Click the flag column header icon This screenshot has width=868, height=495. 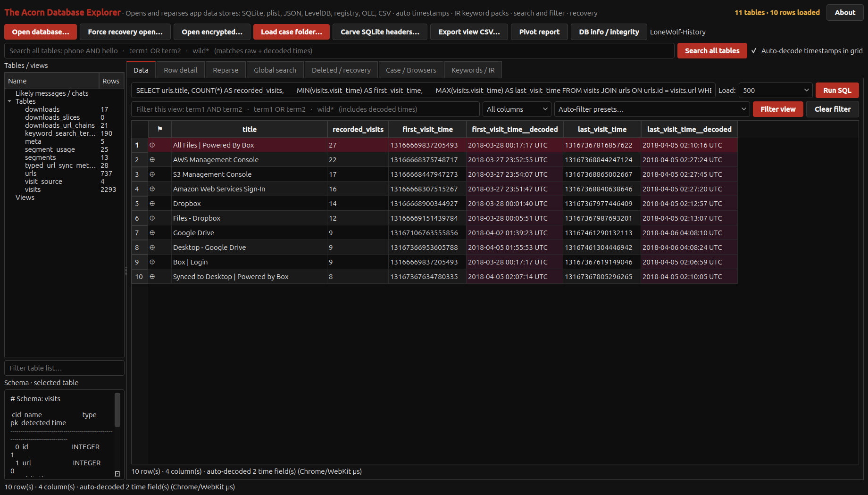click(160, 129)
